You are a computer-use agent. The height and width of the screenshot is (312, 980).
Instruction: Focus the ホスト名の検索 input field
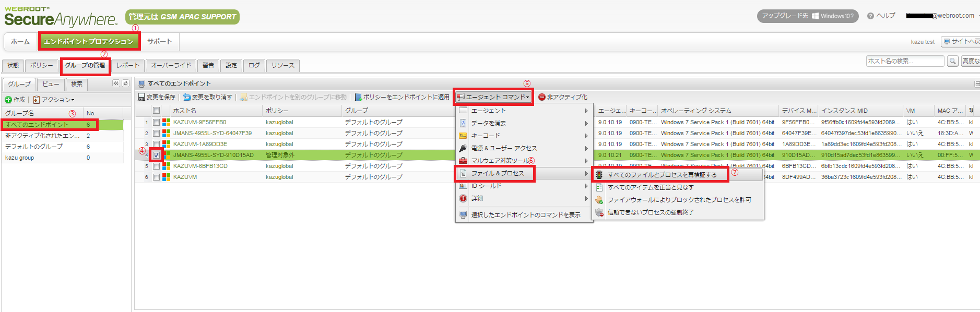point(905,61)
